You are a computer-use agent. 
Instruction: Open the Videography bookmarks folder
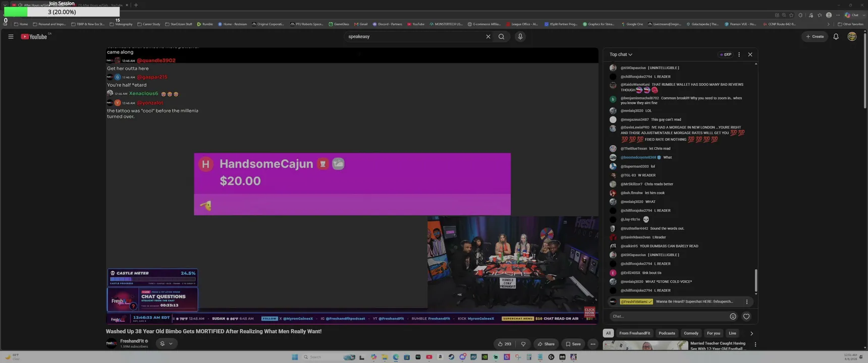tap(121, 24)
